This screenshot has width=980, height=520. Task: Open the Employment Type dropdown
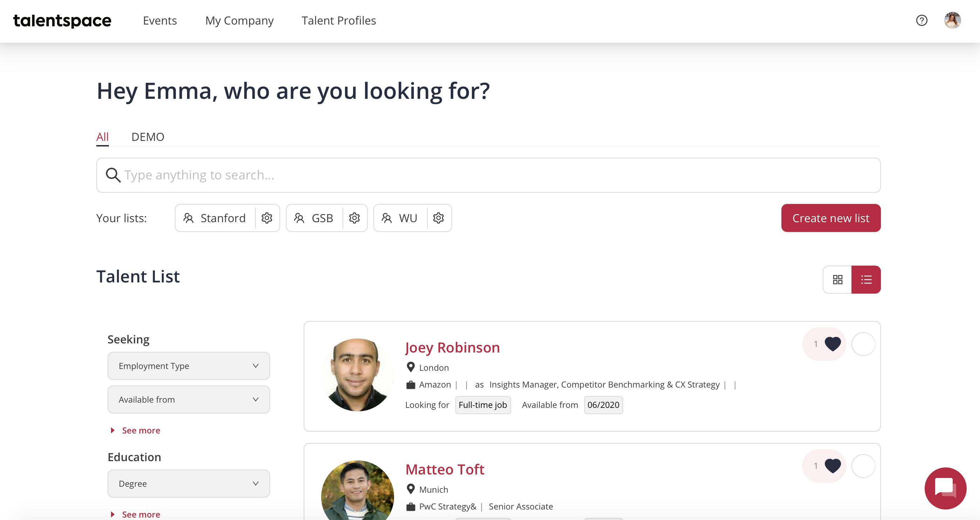pyautogui.click(x=189, y=366)
